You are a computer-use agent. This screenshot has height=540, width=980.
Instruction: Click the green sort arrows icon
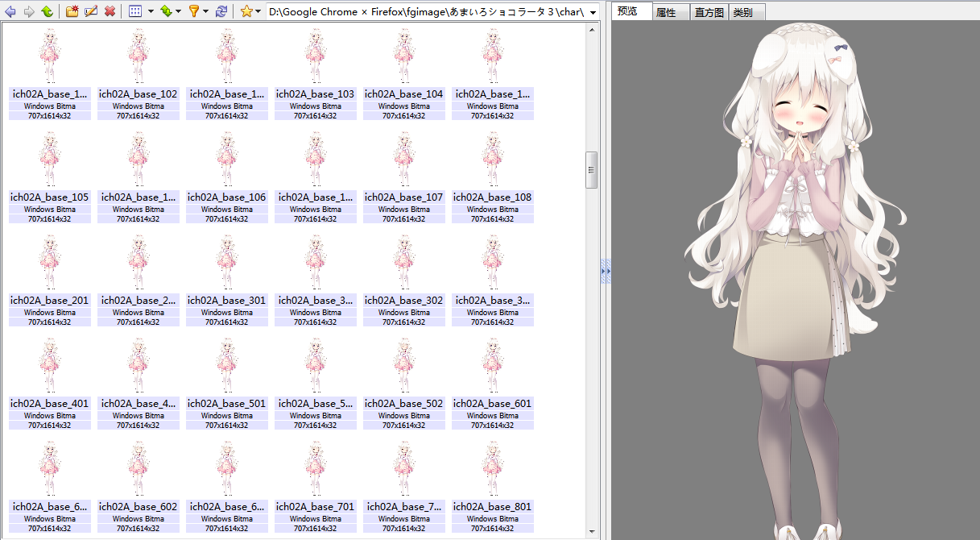(x=166, y=11)
